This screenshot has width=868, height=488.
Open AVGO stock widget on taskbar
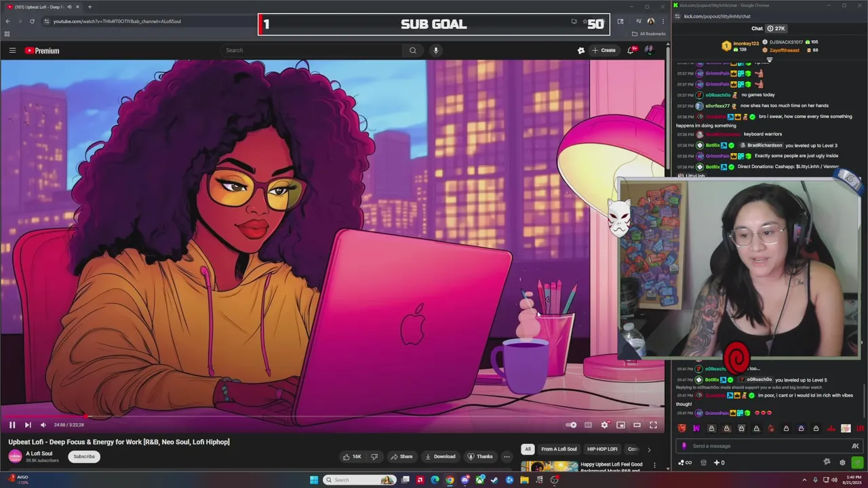tap(19, 479)
